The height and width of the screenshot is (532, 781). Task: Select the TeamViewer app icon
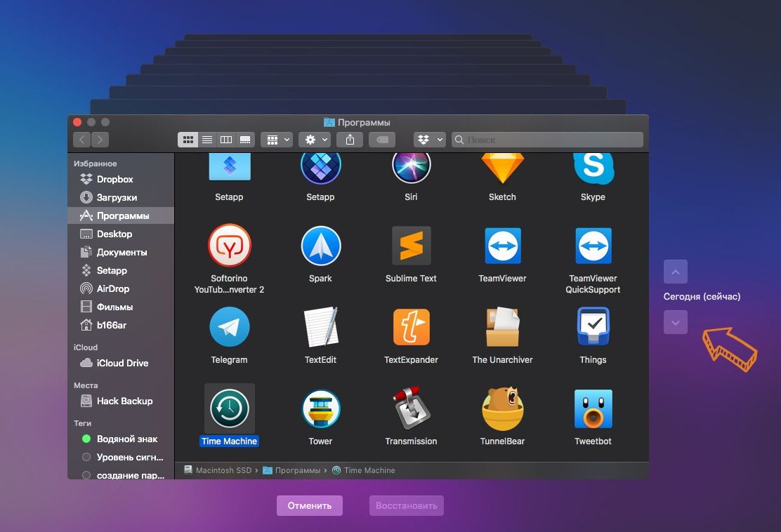[503, 246]
